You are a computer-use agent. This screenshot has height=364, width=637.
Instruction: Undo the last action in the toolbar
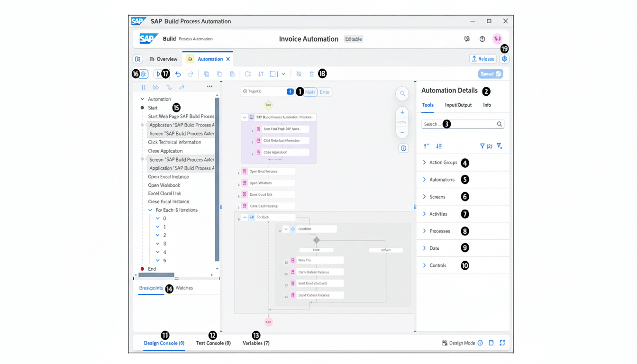point(178,73)
